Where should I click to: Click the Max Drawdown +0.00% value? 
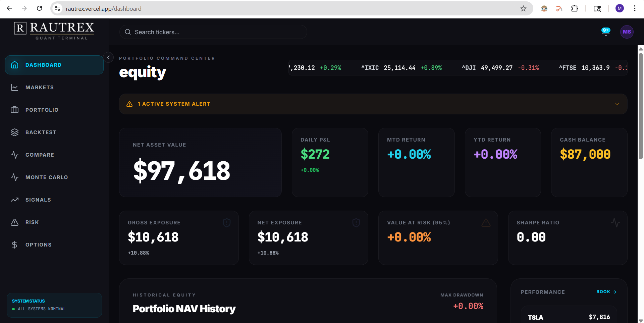click(x=468, y=306)
